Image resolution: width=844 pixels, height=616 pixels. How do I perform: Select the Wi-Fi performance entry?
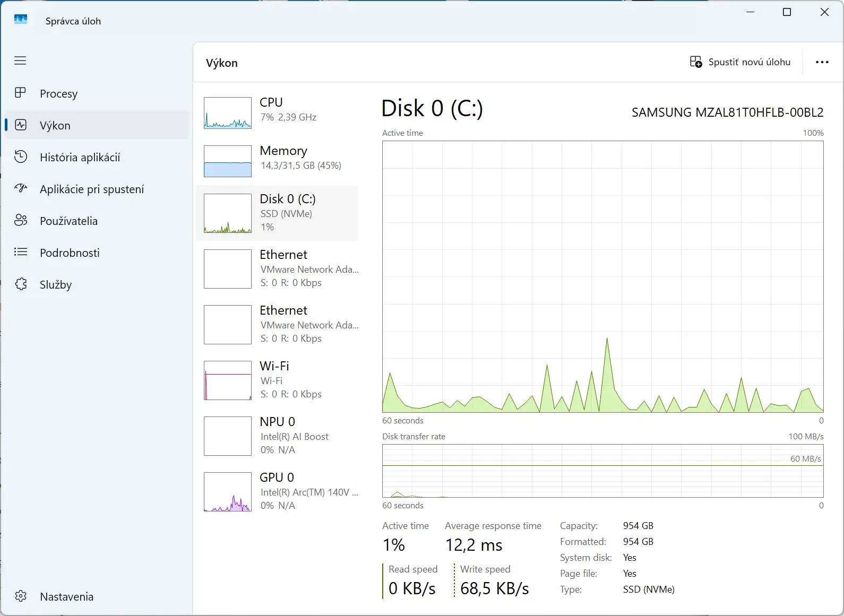pos(278,380)
